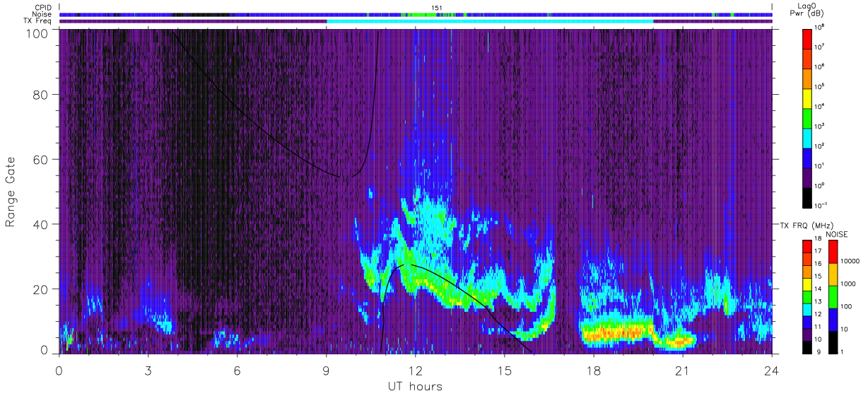Viewport: 868px width, 401px height.
Task: Click the 'Range Gate' y-axis title
Action: (x=11, y=192)
